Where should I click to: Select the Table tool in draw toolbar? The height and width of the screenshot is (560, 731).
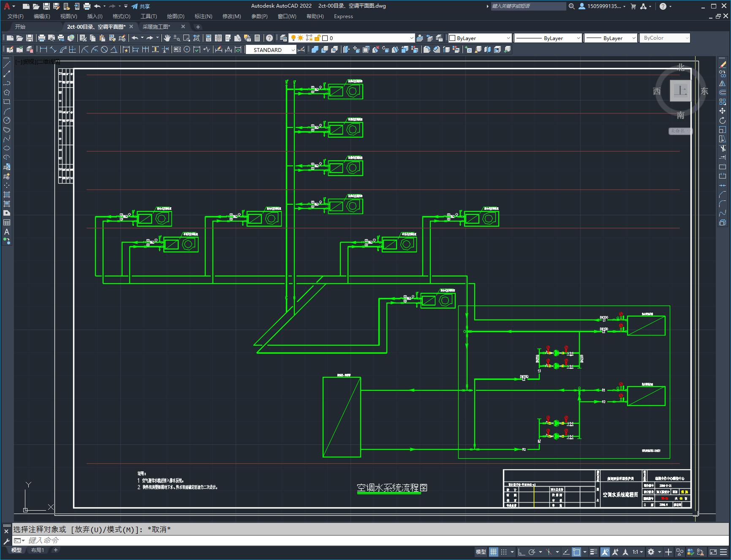tap(7, 222)
